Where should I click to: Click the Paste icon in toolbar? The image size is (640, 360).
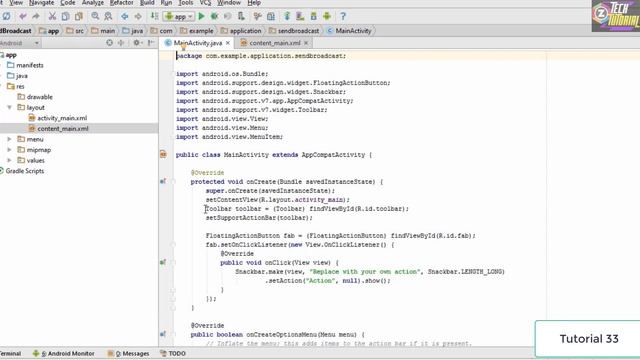tap(79, 16)
